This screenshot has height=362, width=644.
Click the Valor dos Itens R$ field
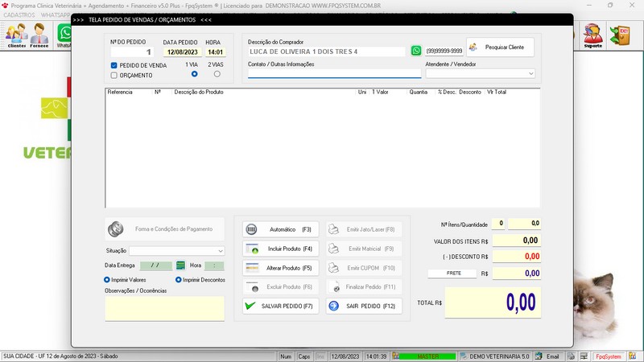coord(517,241)
